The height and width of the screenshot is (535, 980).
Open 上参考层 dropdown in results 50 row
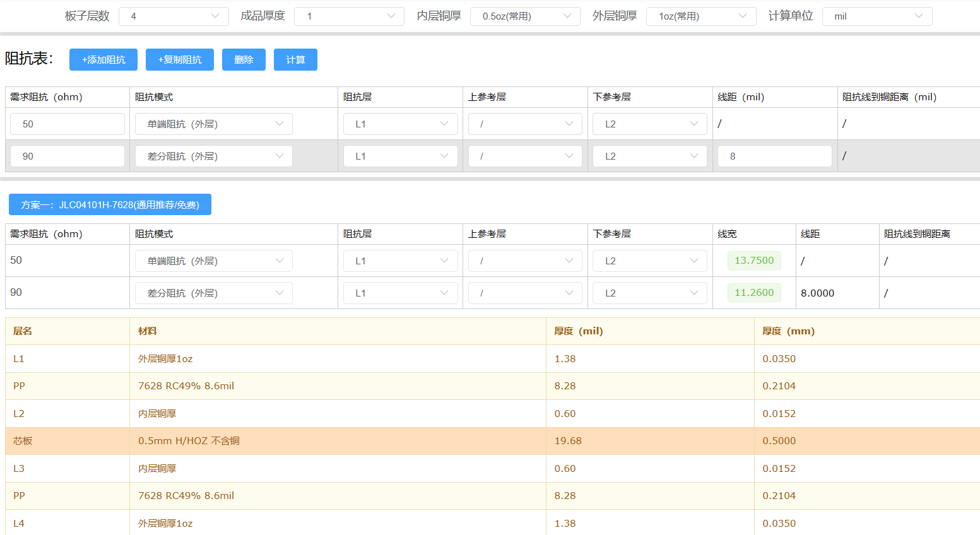pyautogui.click(x=526, y=261)
